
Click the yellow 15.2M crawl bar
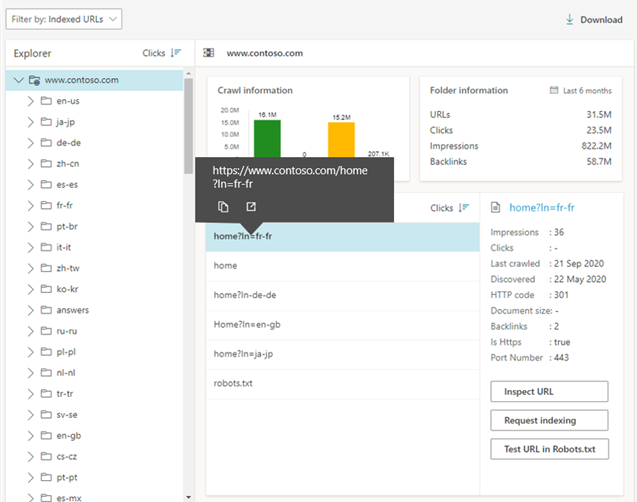coord(341,140)
